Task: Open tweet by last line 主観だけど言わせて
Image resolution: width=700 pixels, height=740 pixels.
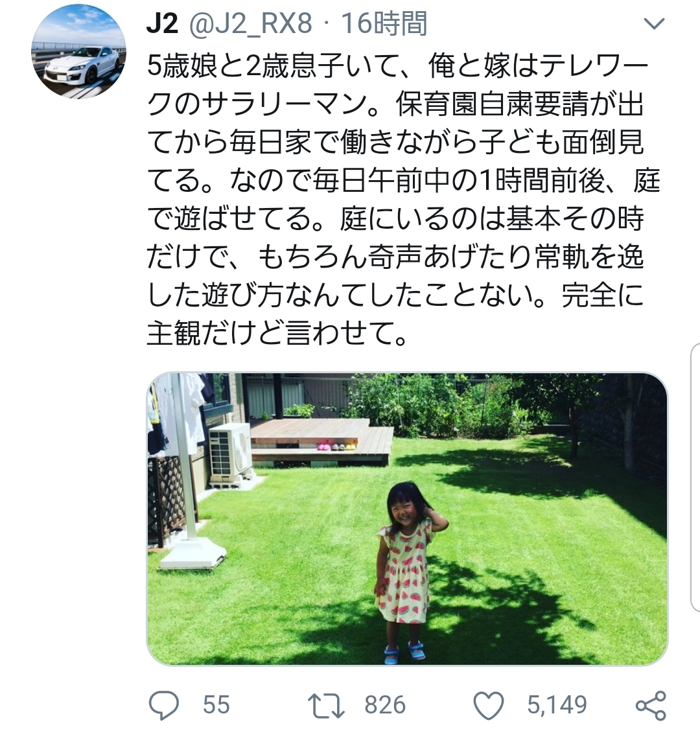Action: point(277,333)
